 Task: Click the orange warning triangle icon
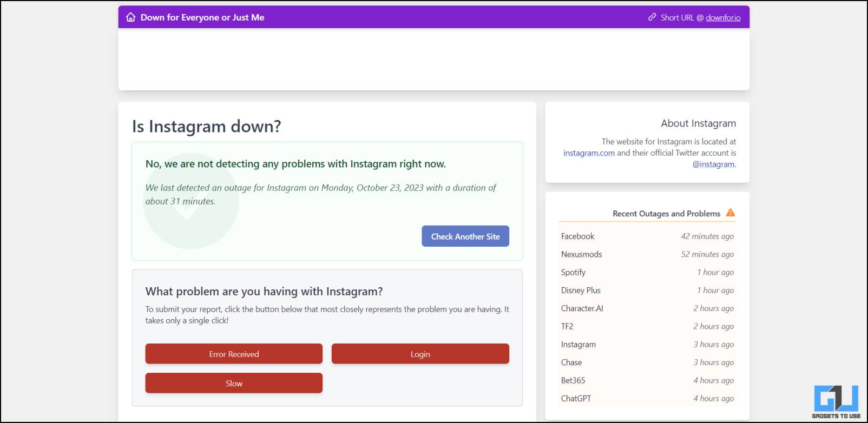[x=731, y=213]
